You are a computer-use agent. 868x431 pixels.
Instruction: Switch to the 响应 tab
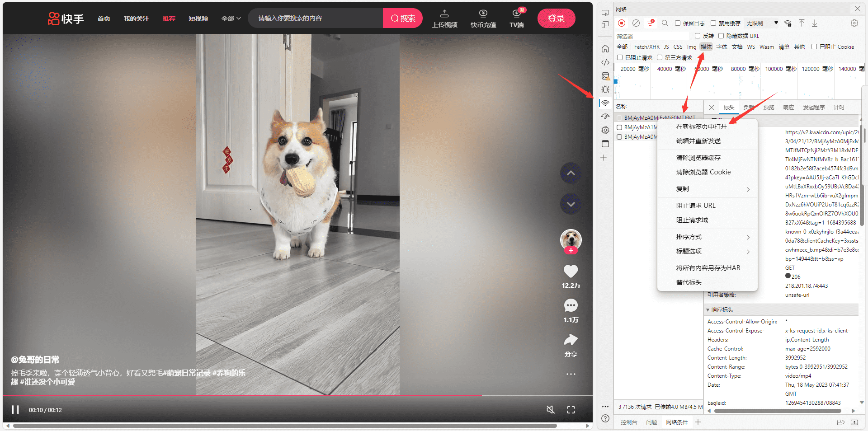tap(788, 108)
